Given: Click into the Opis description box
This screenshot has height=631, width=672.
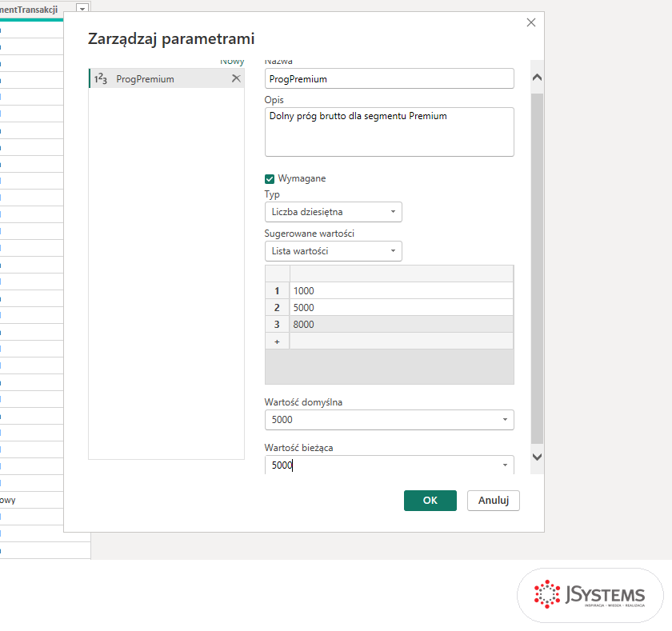Looking at the screenshot, I should [x=389, y=132].
